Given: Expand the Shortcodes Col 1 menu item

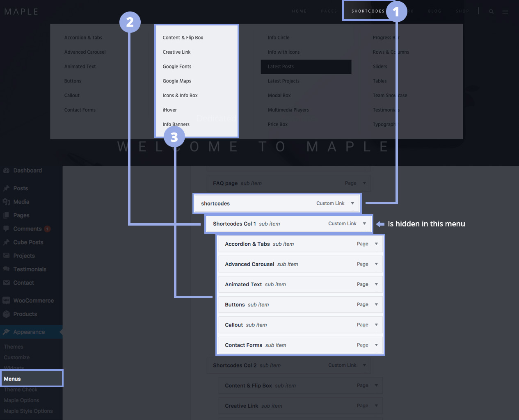Looking at the screenshot, I should click(364, 224).
